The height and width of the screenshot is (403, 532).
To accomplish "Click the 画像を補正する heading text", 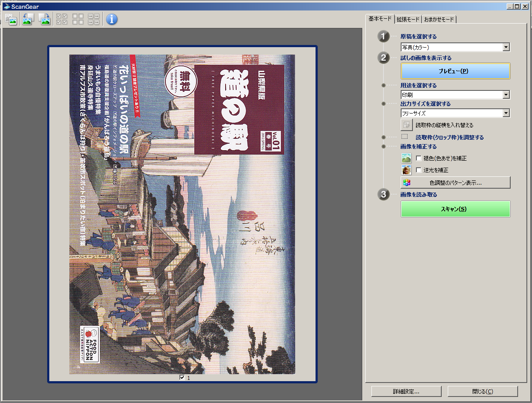I will 419,147.
